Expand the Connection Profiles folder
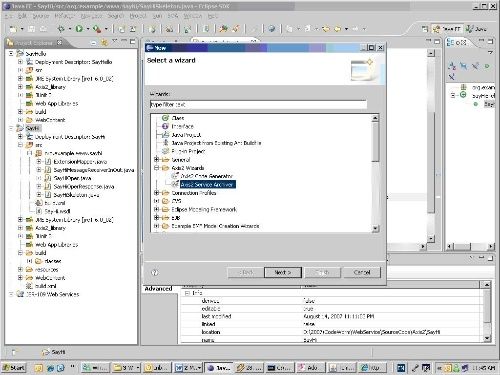Image resolution: width=500 pixels, height=375 pixels. tap(156, 193)
